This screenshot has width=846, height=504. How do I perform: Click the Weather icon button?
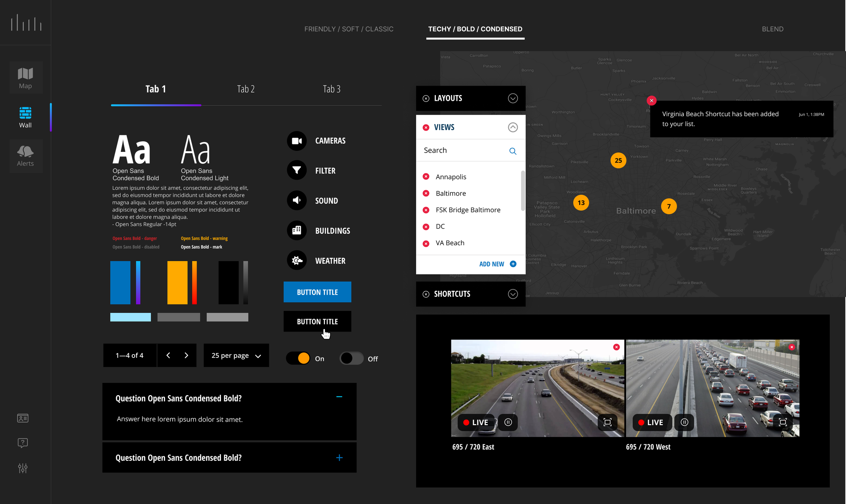coord(297,260)
